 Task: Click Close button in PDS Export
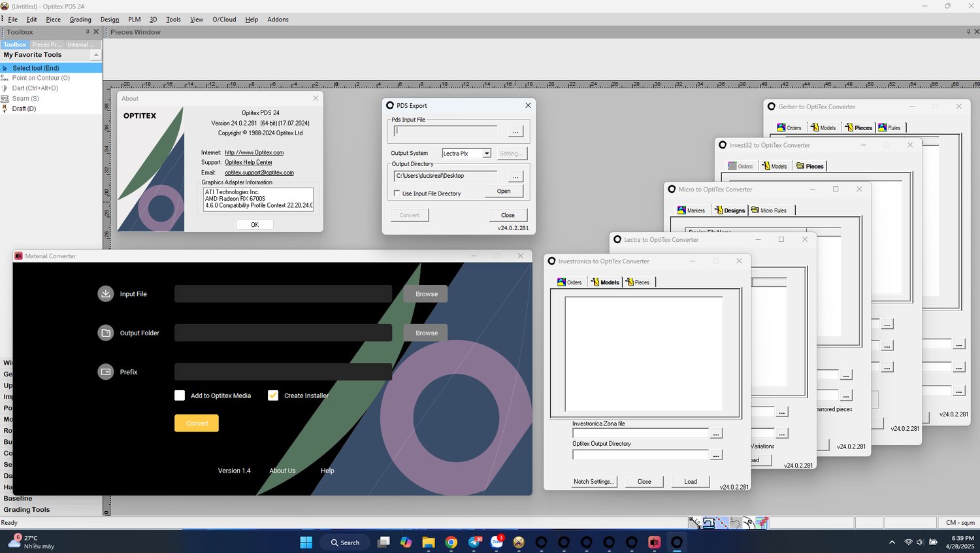point(508,215)
